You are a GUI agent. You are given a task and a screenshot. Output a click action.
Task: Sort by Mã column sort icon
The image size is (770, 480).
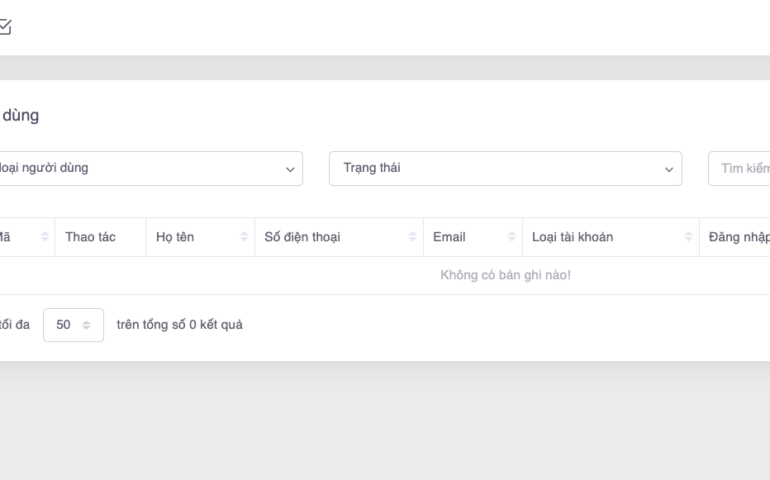point(44,237)
